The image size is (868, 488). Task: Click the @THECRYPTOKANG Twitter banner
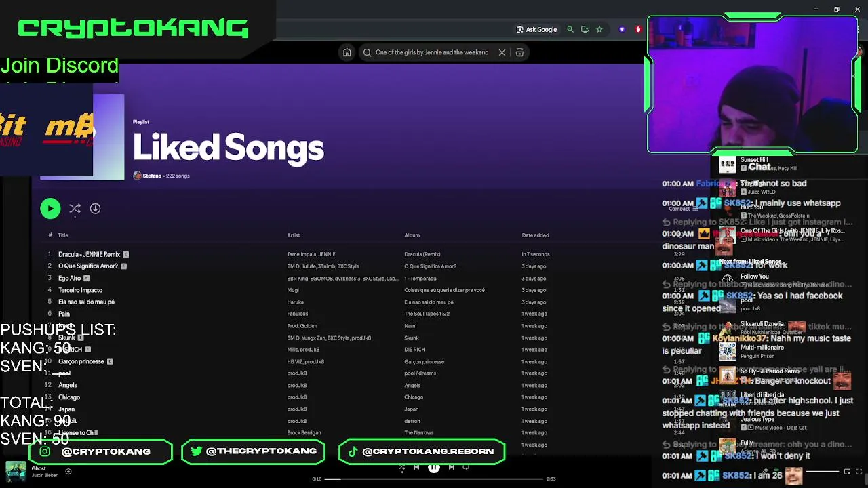[x=253, y=451]
